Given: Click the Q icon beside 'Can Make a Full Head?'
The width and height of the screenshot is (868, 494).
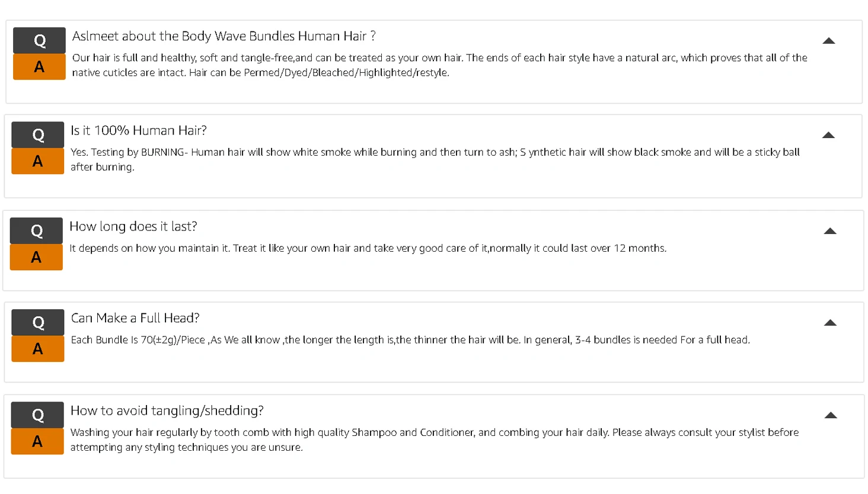Looking at the screenshot, I should click(x=38, y=322).
